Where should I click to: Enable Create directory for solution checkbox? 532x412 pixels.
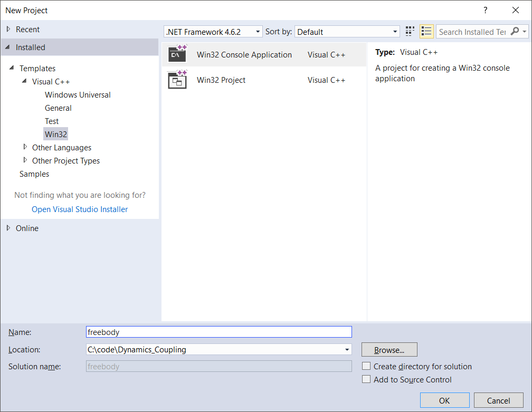[x=366, y=366]
